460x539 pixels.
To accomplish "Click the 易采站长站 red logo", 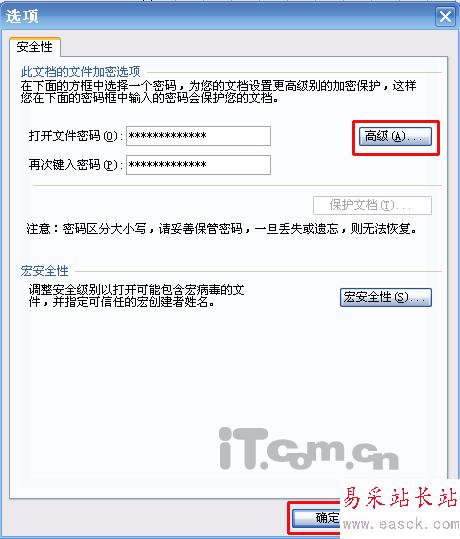I will (401, 498).
